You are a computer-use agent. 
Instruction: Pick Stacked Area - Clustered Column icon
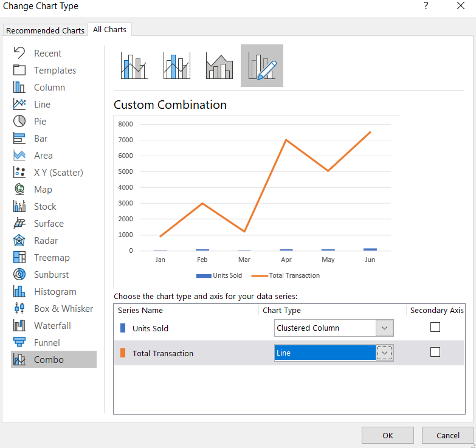coord(219,66)
